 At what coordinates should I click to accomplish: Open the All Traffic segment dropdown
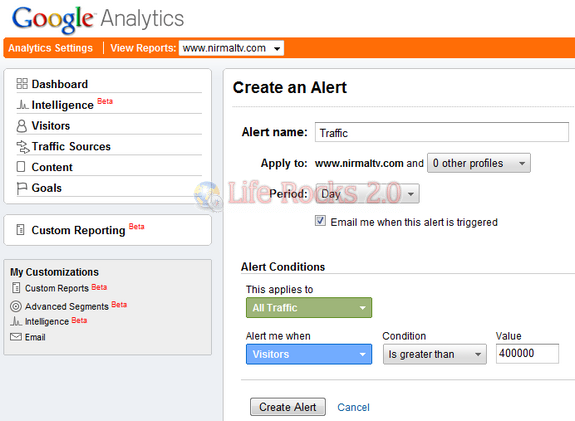pyautogui.click(x=309, y=307)
